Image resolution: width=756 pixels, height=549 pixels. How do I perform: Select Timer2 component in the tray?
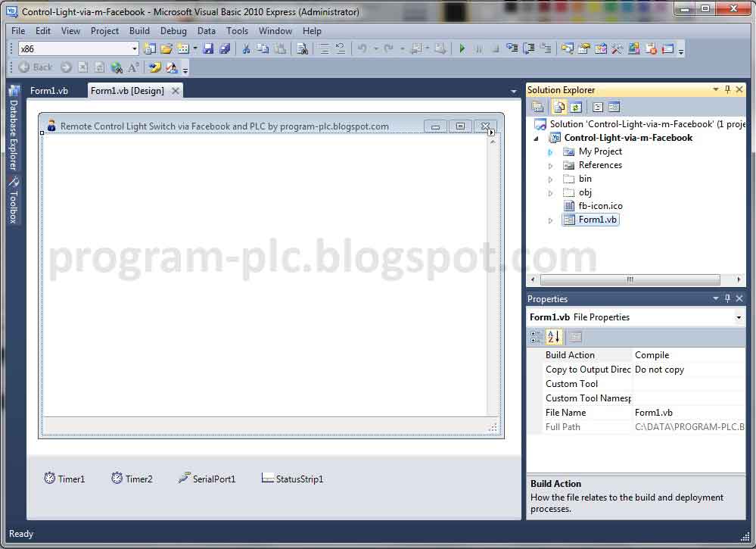132,479
